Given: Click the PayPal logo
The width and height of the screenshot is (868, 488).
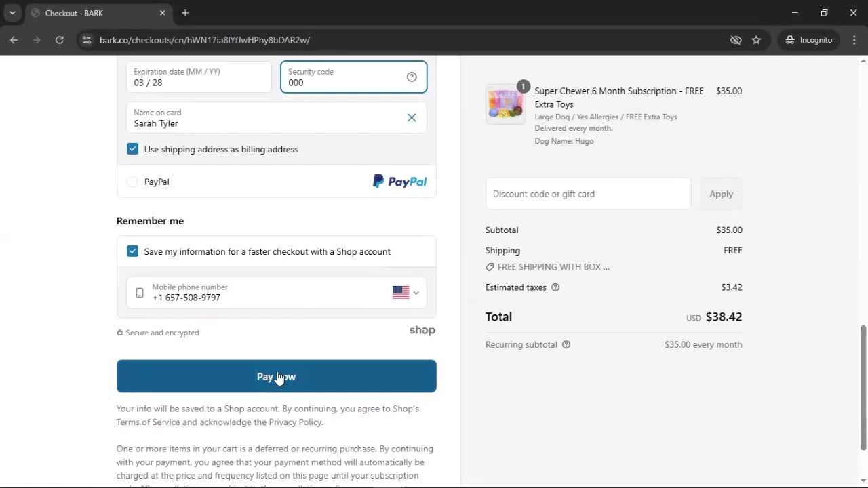Looking at the screenshot, I should [x=399, y=181].
